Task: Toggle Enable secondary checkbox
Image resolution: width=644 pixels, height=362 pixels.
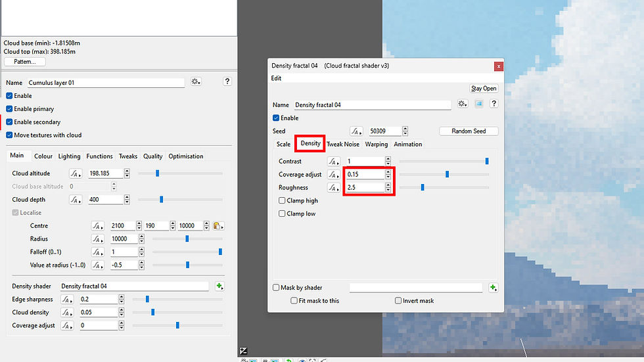Action: coord(9,122)
